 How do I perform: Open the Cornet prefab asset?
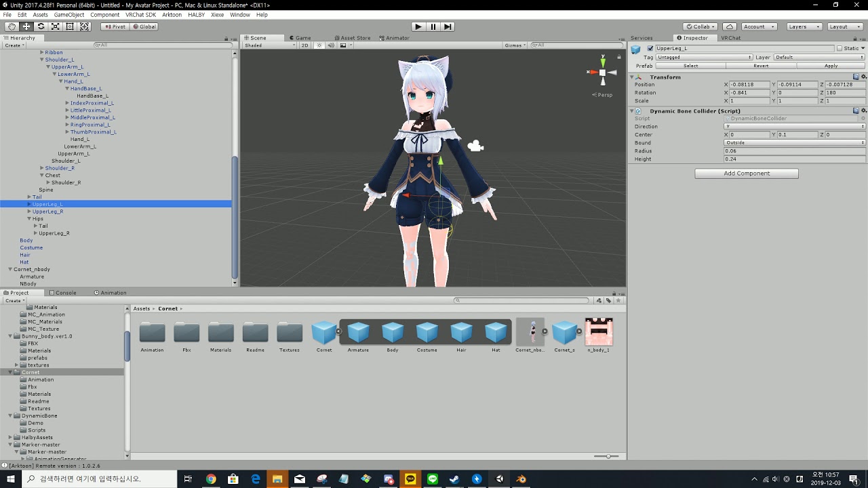pyautogui.click(x=324, y=333)
